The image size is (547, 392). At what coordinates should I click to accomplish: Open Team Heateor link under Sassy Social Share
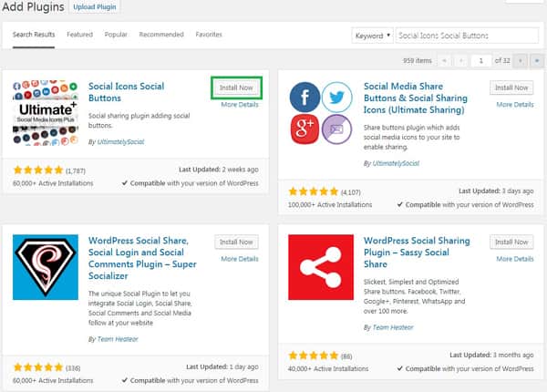[393, 327]
